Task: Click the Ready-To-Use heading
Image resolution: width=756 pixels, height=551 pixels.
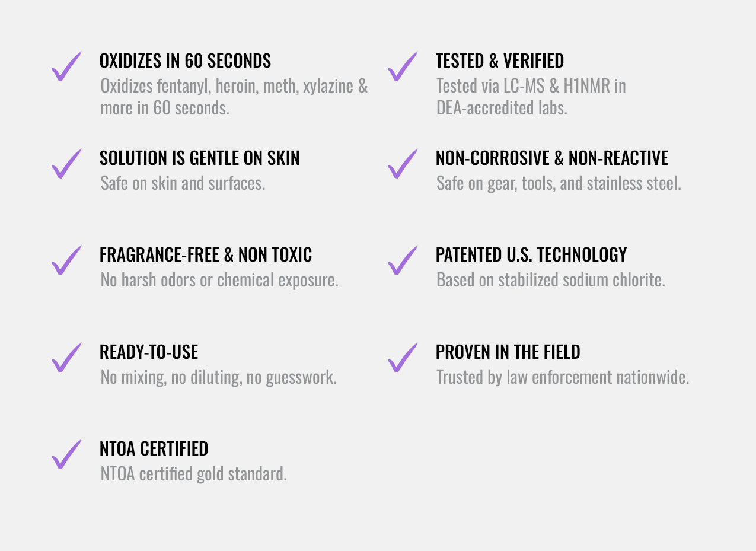Action: [148, 352]
